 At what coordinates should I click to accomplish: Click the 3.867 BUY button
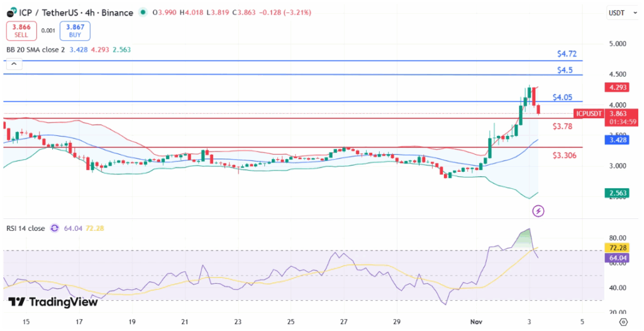(75, 31)
